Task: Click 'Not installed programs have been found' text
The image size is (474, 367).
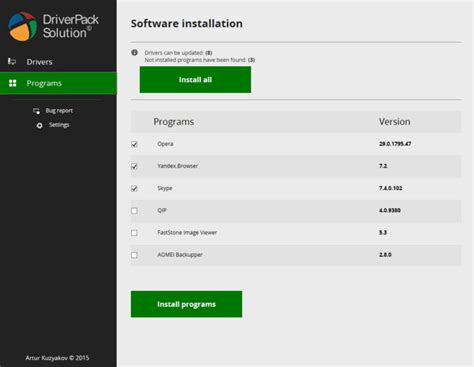Action: tap(200, 60)
